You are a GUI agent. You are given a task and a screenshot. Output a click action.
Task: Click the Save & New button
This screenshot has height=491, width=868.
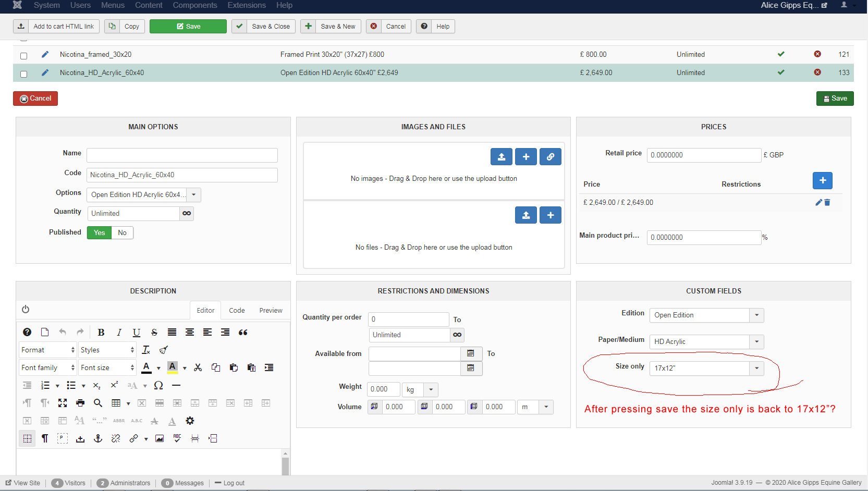click(x=331, y=27)
